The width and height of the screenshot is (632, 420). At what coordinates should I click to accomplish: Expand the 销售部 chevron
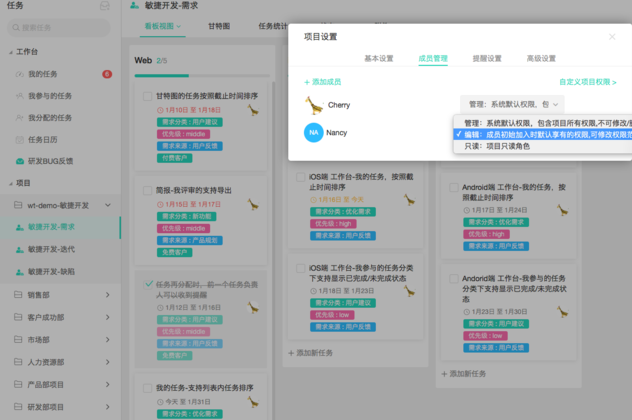(x=108, y=295)
